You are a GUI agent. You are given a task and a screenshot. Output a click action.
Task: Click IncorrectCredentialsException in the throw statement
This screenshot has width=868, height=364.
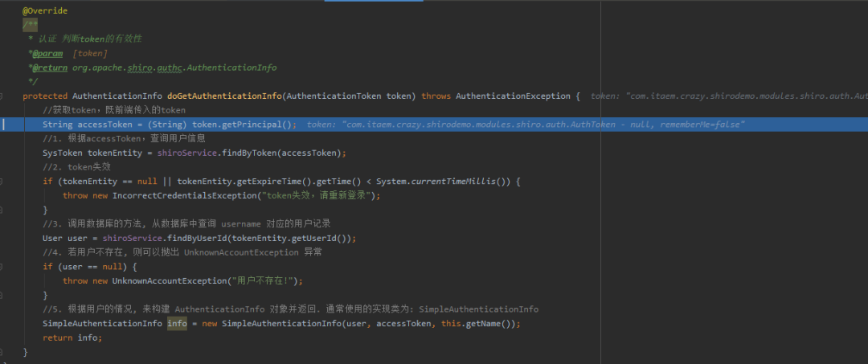tap(183, 196)
